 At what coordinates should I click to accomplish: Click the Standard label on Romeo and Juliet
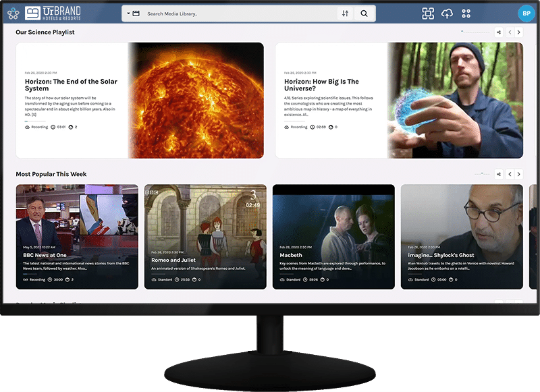(x=165, y=279)
